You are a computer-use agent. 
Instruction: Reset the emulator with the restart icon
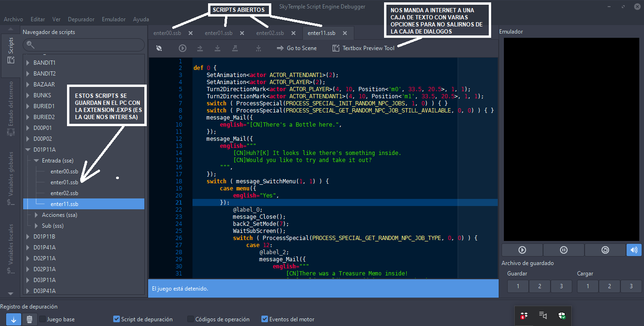click(x=605, y=250)
